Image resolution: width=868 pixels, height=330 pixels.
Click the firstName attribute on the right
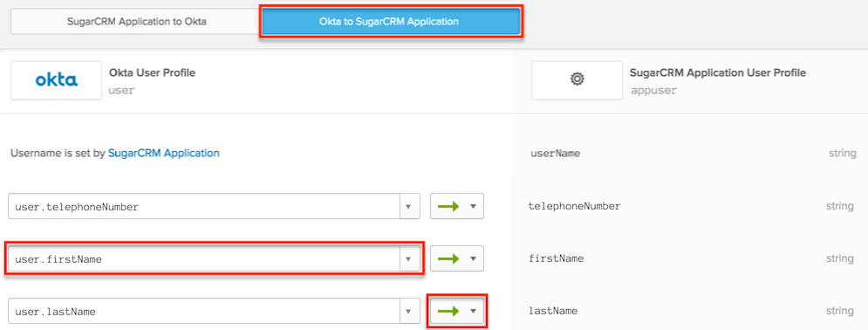557,258
